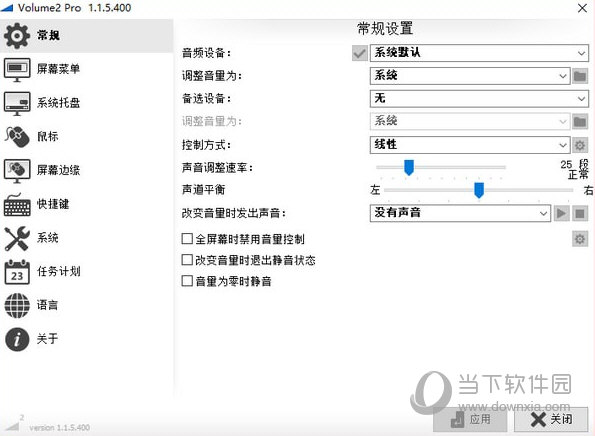
Task: Enable 音量为零时静音 checkbox
Action: [187, 281]
